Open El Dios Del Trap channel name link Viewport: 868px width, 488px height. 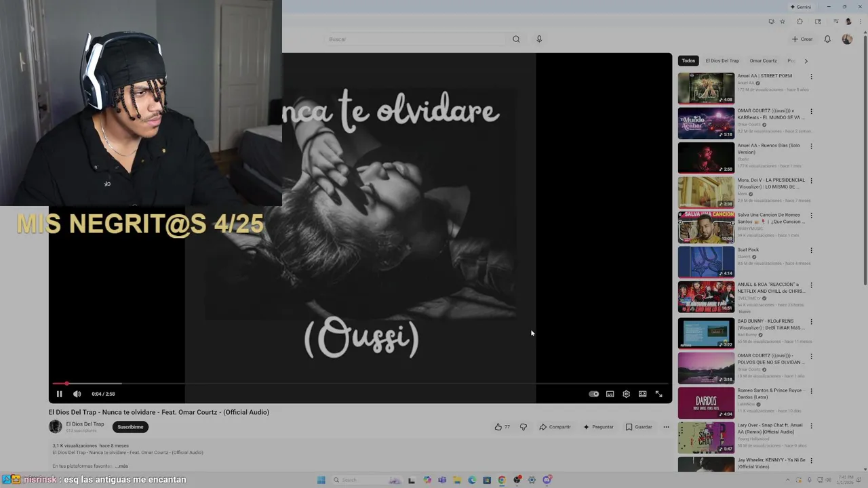coord(85,424)
